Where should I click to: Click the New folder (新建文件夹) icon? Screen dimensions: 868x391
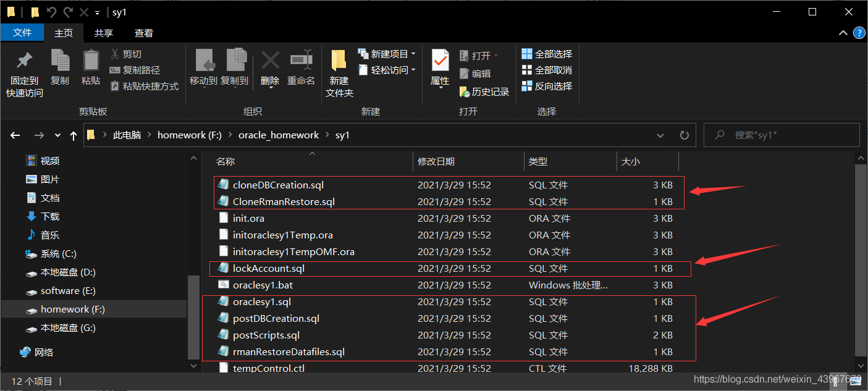pos(339,61)
